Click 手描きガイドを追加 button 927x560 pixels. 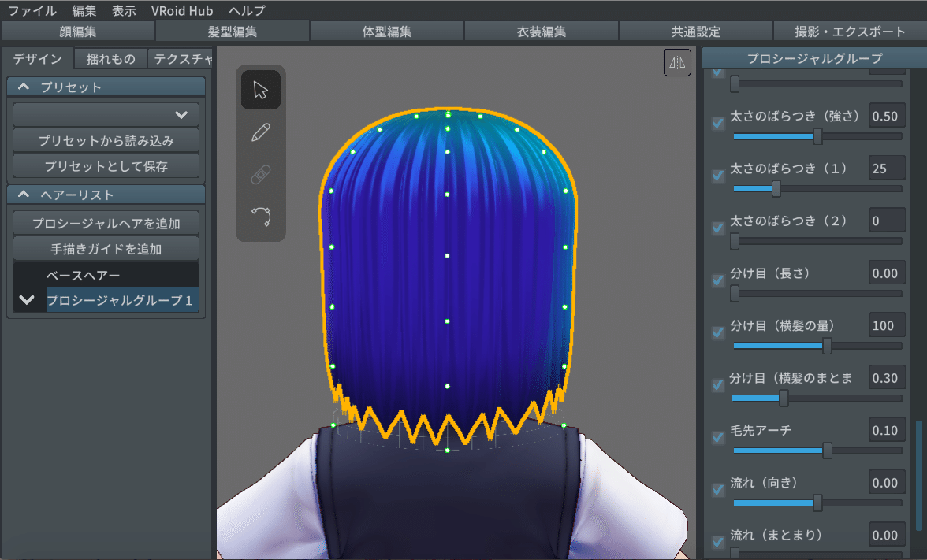click(x=106, y=249)
